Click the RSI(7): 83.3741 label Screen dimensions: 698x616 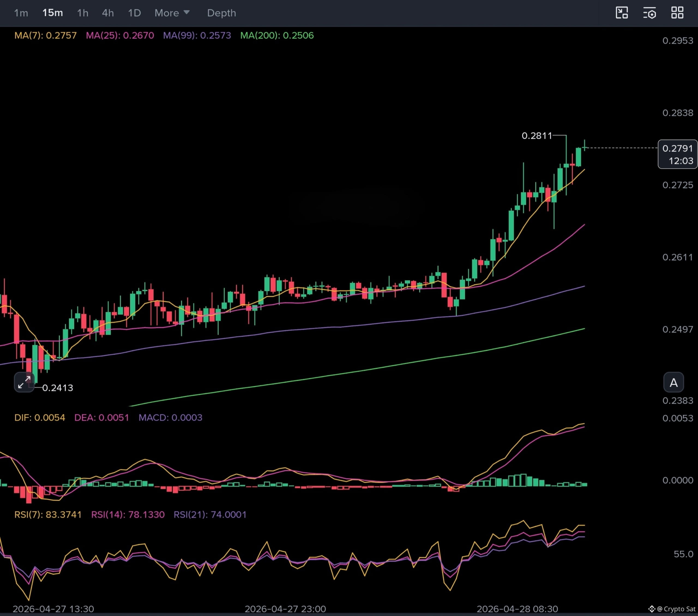pyautogui.click(x=48, y=515)
